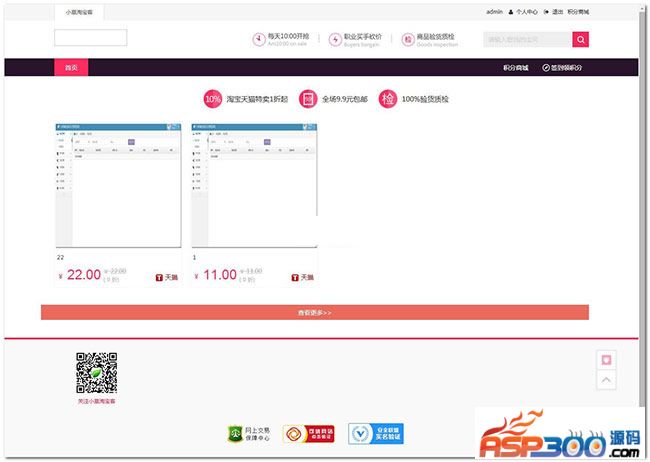The image size is (650, 462).
Task: Click the pink search magnifier button
Action: click(580, 39)
